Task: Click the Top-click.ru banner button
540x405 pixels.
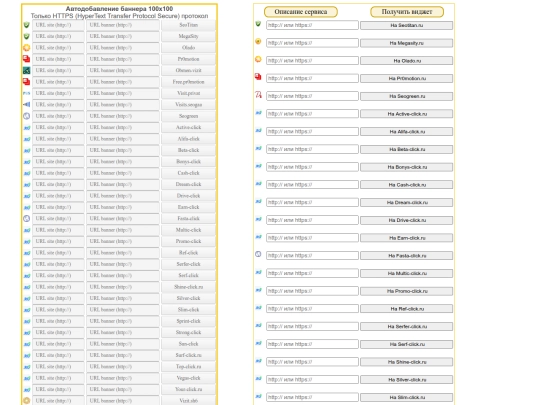Action: click(x=188, y=367)
